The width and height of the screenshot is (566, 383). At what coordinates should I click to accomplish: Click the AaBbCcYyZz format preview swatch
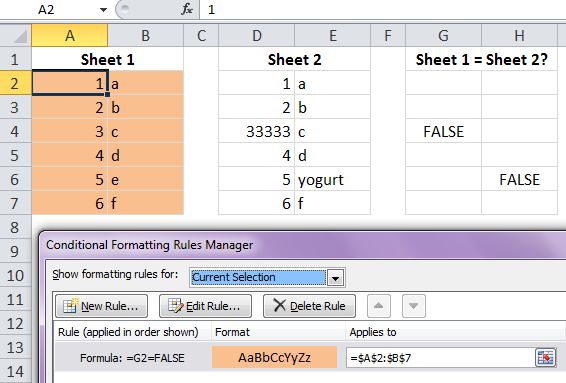tap(274, 357)
